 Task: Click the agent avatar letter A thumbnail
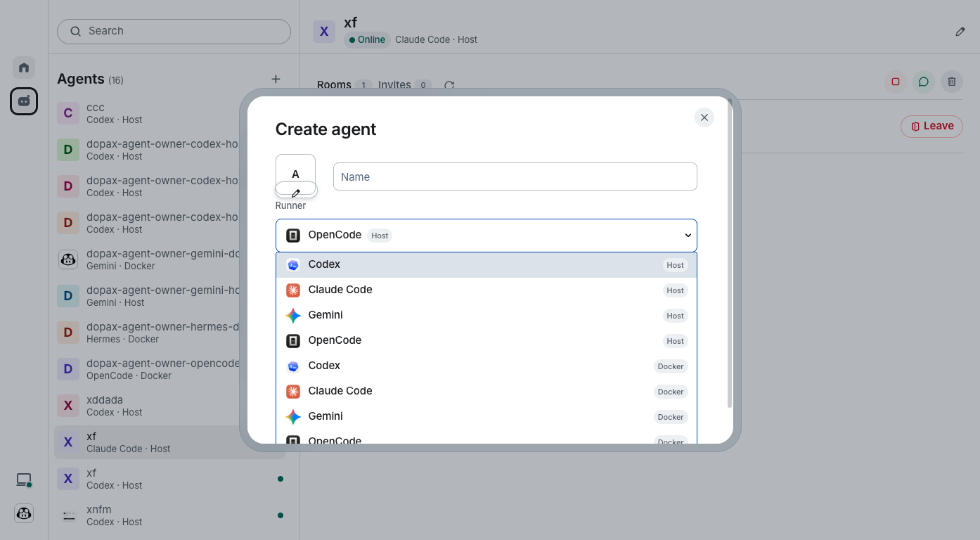tap(295, 173)
